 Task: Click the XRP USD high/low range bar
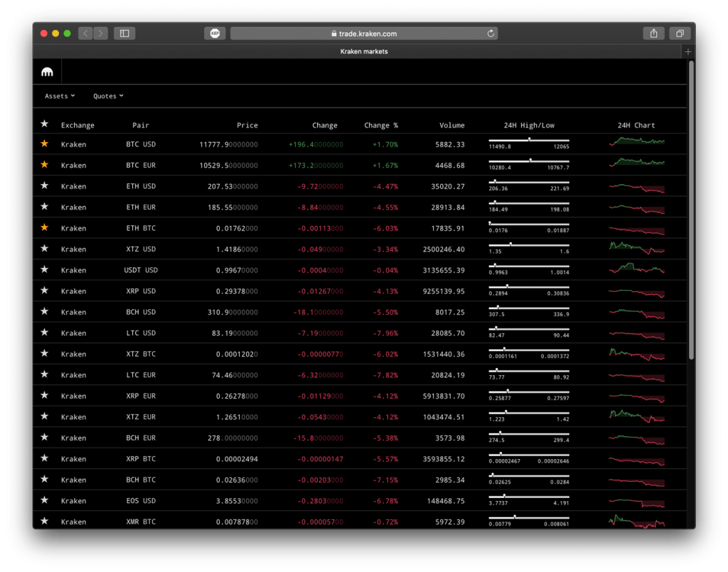529,286
